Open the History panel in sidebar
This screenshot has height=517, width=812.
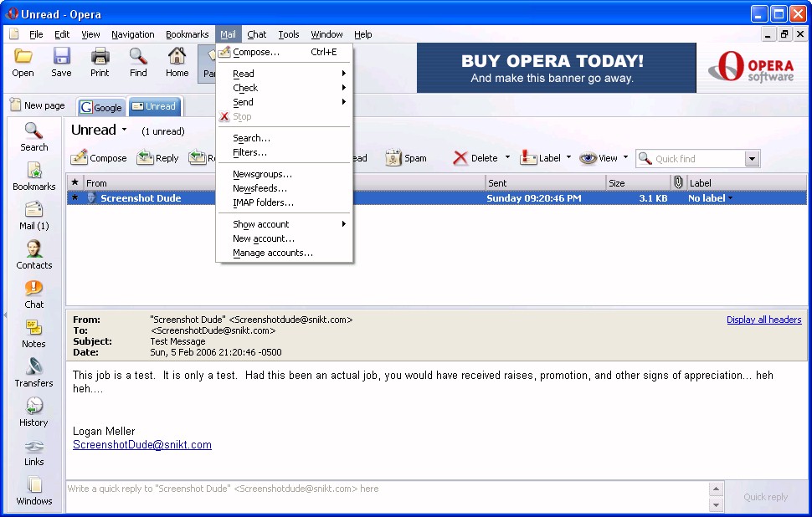34,412
